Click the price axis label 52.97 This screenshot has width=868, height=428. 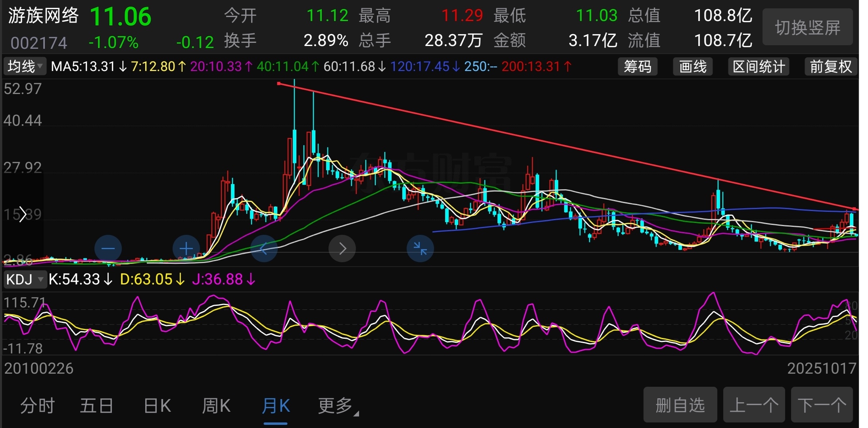pos(23,89)
